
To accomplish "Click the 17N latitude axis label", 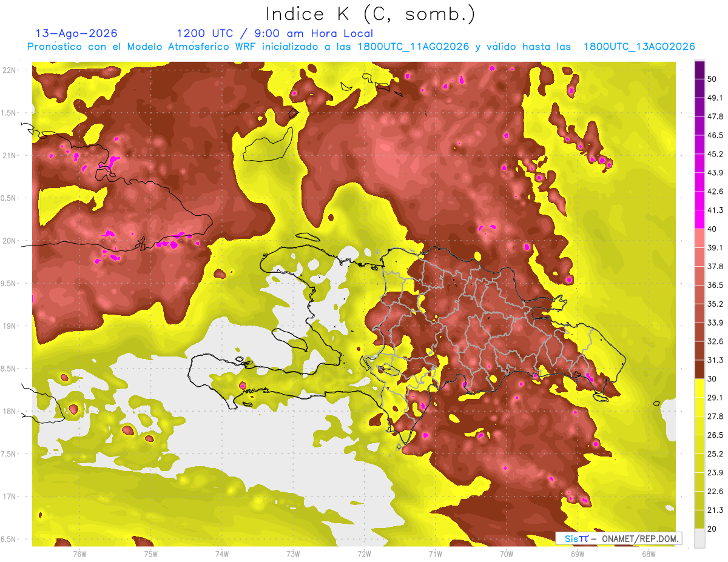I will [9, 497].
